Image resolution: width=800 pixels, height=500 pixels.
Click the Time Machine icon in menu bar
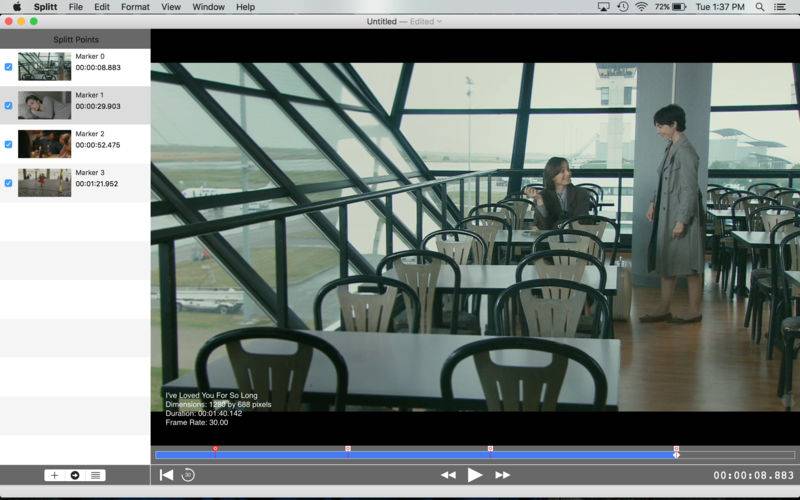[622, 7]
